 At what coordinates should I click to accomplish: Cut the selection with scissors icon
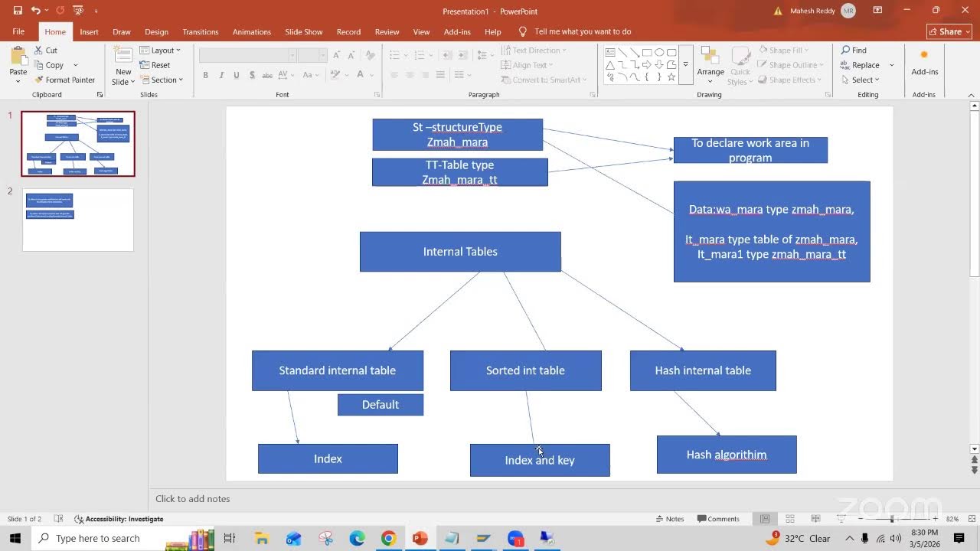point(45,50)
